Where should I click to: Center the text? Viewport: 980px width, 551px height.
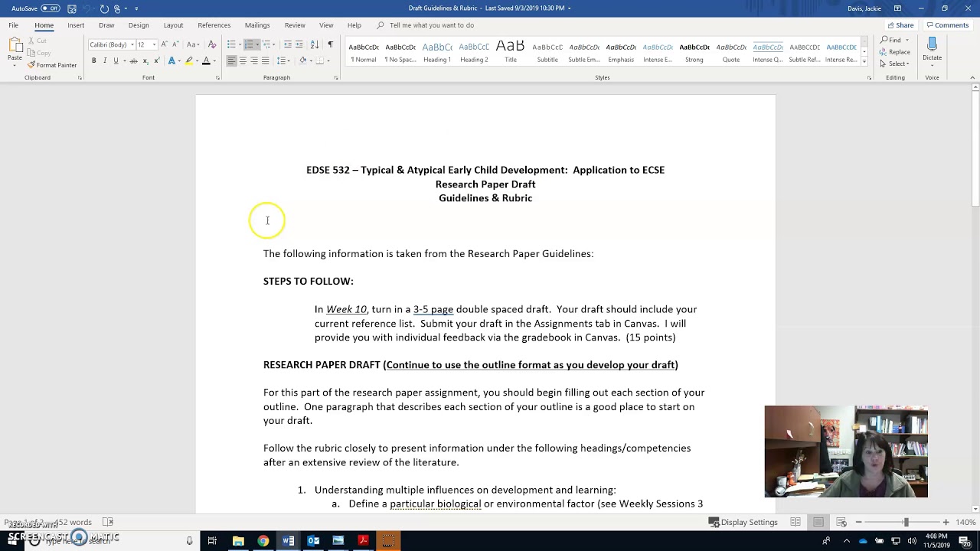point(243,60)
